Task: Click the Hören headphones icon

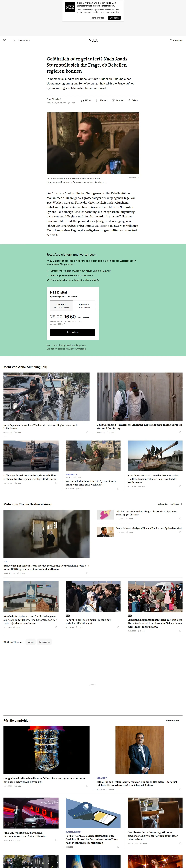Action: [82, 100]
